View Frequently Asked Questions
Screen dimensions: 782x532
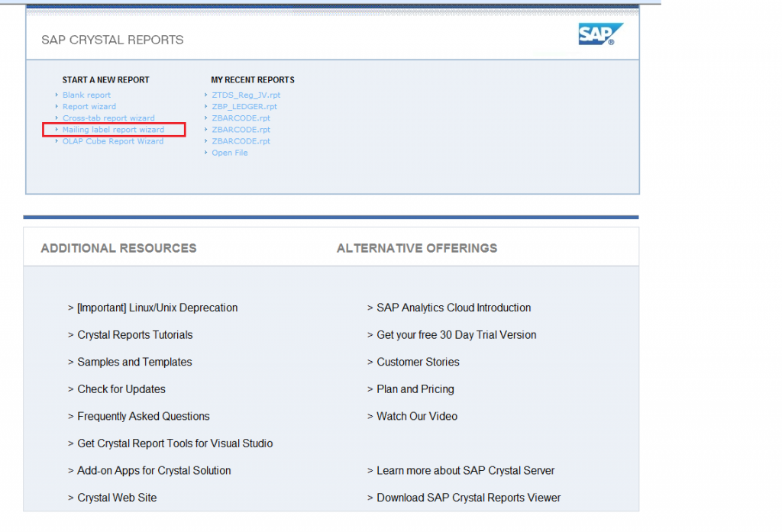[143, 416]
